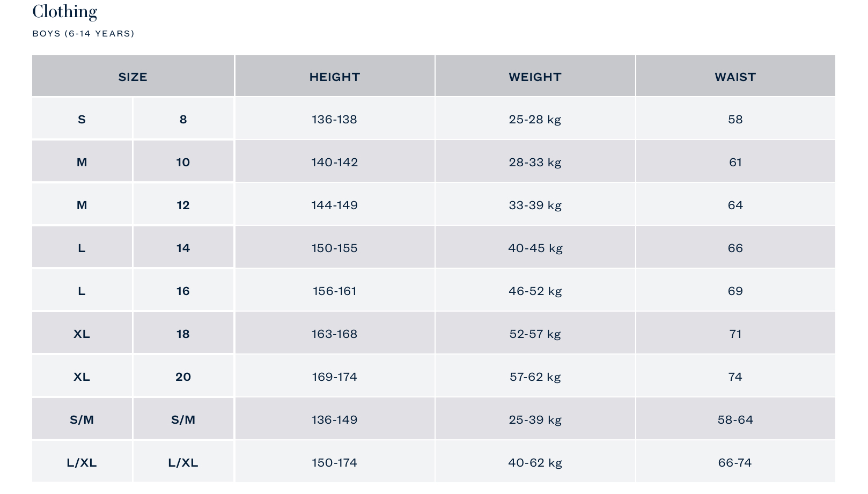This screenshot has width=868, height=494.
Task: Click the WAIST column header
Action: click(x=735, y=77)
